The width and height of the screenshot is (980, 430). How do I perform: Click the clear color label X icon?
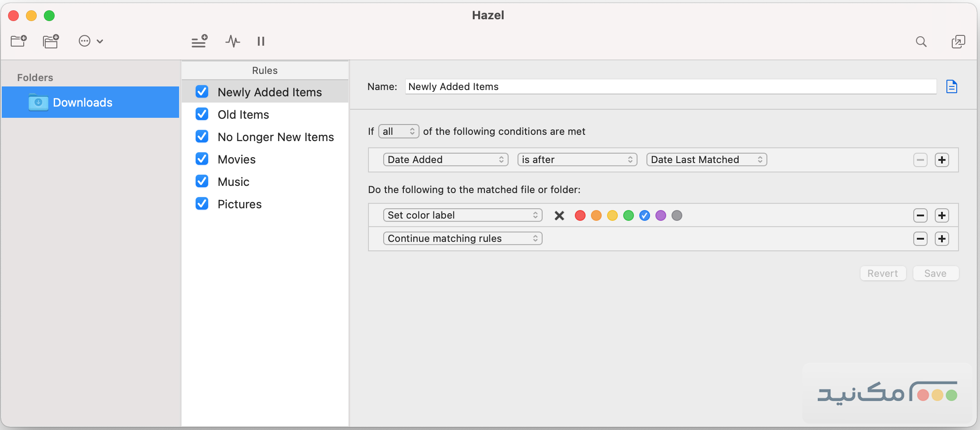[x=559, y=216]
